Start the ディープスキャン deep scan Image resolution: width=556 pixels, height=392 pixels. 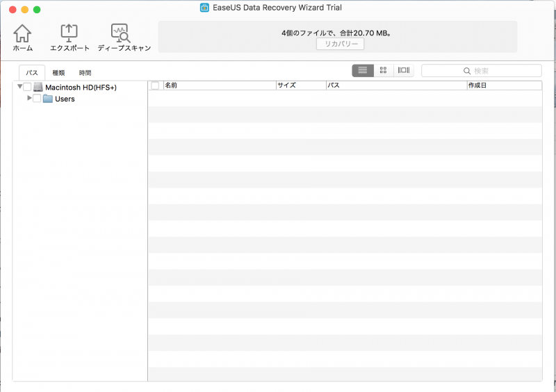(120, 33)
